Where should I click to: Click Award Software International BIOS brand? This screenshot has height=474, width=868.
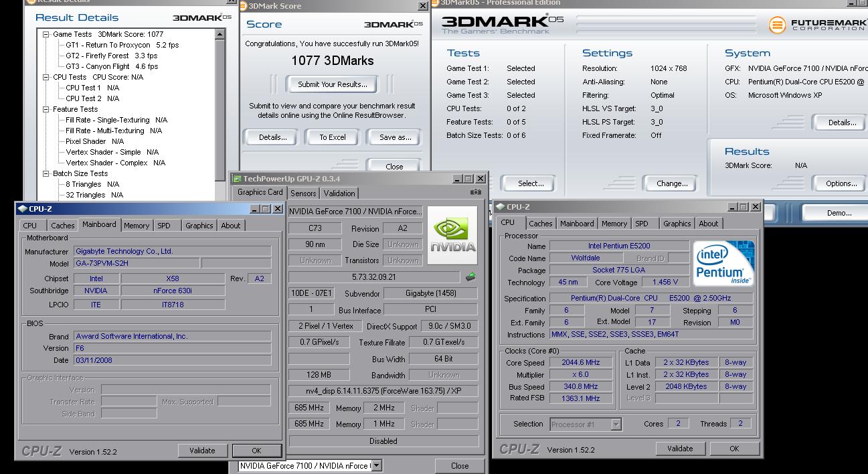(173, 336)
